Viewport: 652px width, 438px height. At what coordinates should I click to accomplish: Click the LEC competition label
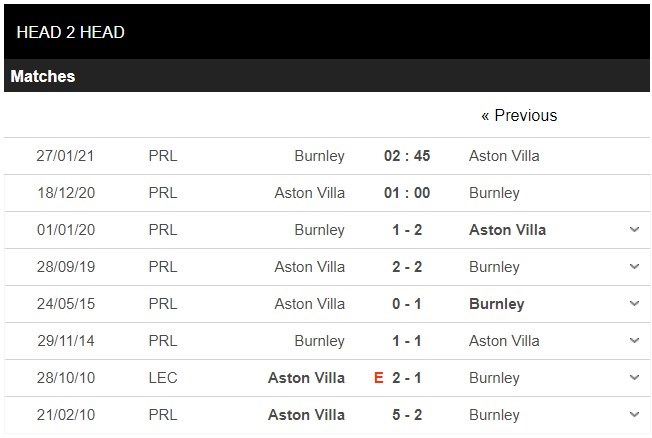(161, 378)
